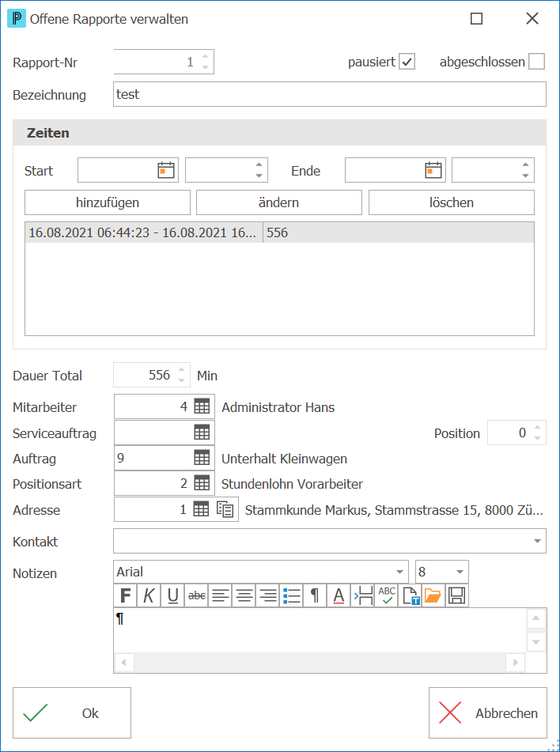Click the notes scroll right arrow
Screen dimensions: 560x752
click(516, 663)
